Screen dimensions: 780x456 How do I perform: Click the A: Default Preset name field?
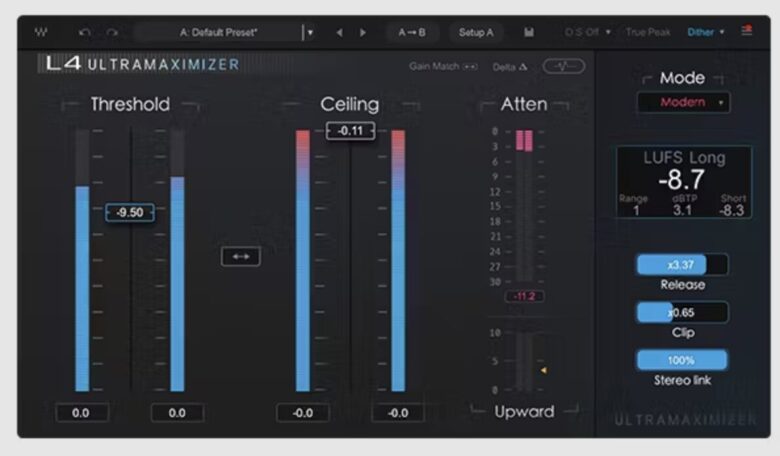(218, 32)
